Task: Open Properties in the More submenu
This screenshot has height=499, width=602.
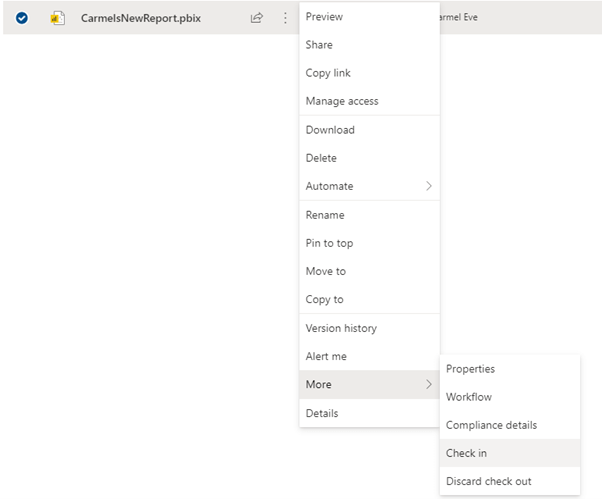Action: [470, 369]
